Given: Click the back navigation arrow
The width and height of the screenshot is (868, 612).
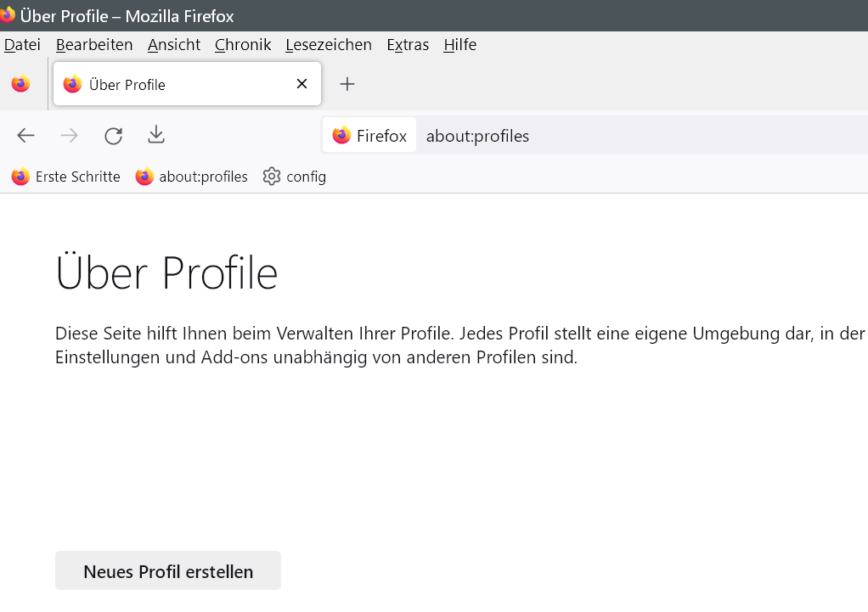Looking at the screenshot, I should [x=25, y=136].
